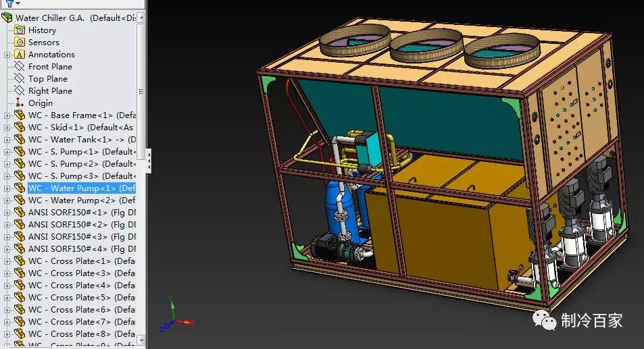Select the Water Chiller G.A. assembly icon
Viewport: 644px width, 349px height.
[x=7, y=18]
